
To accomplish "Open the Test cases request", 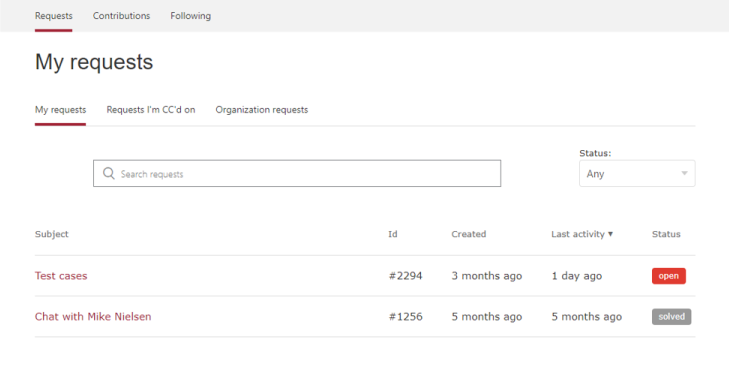I will 61,276.
